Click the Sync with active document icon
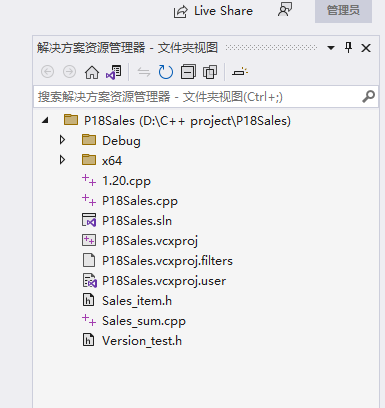 144,72
